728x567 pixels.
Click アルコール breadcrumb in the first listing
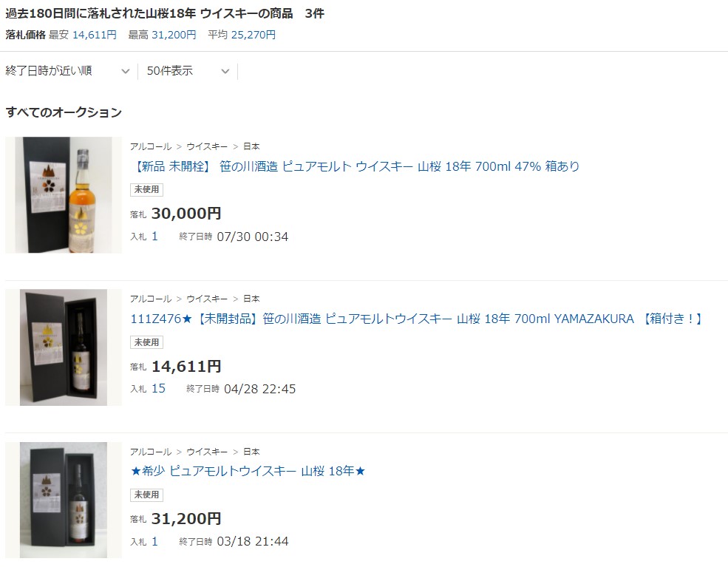[x=151, y=146]
